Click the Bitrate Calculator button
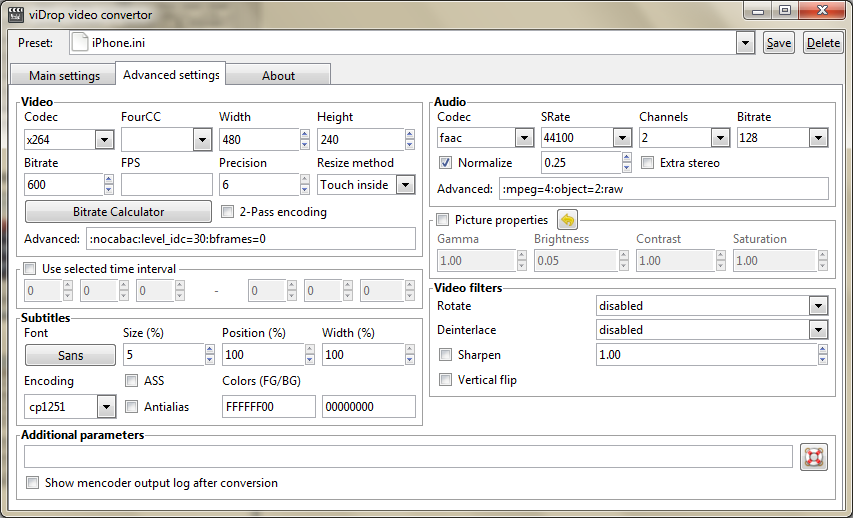 coord(118,212)
